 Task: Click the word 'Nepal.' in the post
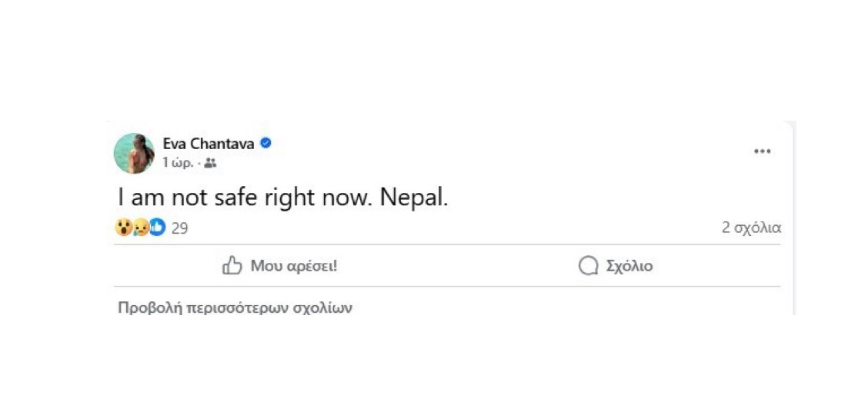(414, 198)
